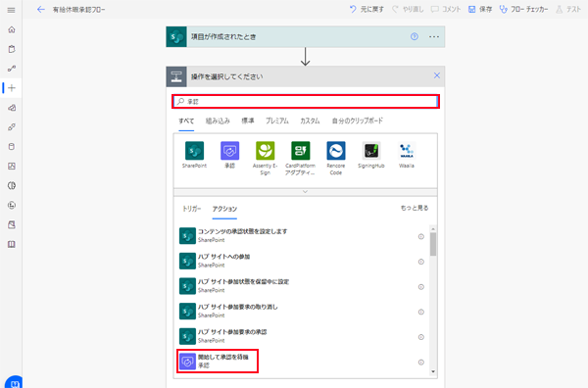Screen dimensions: 588x388
Task: Open the Solutions icon in left sidebar
Action: pyautogui.click(x=12, y=224)
